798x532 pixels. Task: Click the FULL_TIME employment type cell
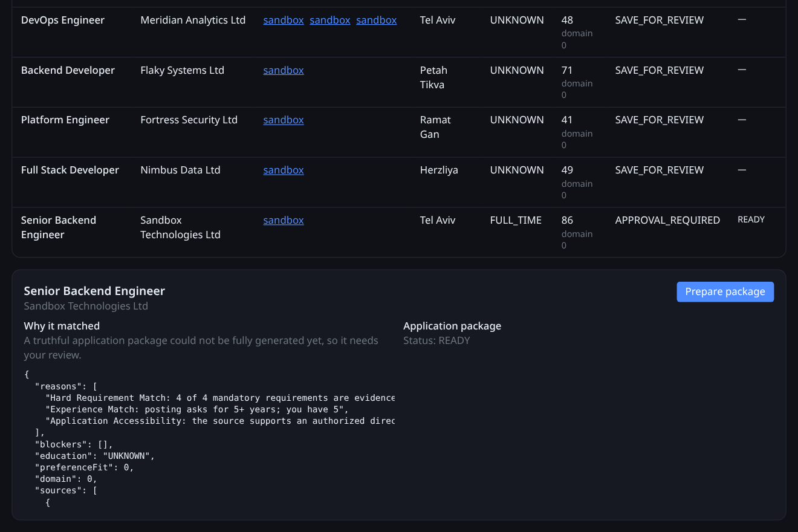(516, 220)
